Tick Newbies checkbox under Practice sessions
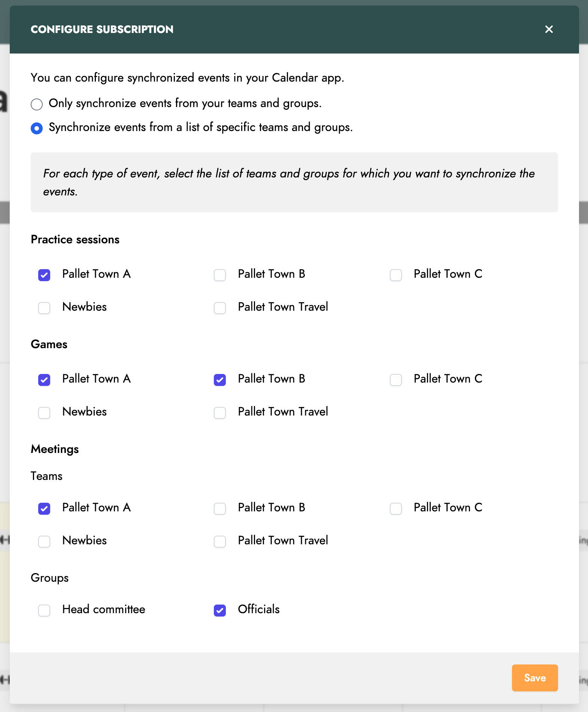This screenshot has width=588, height=712. click(x=44, y=308)
